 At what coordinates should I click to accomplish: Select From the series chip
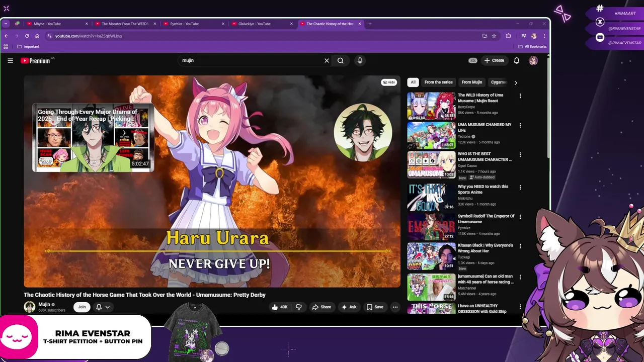click(x=438, y=82)
